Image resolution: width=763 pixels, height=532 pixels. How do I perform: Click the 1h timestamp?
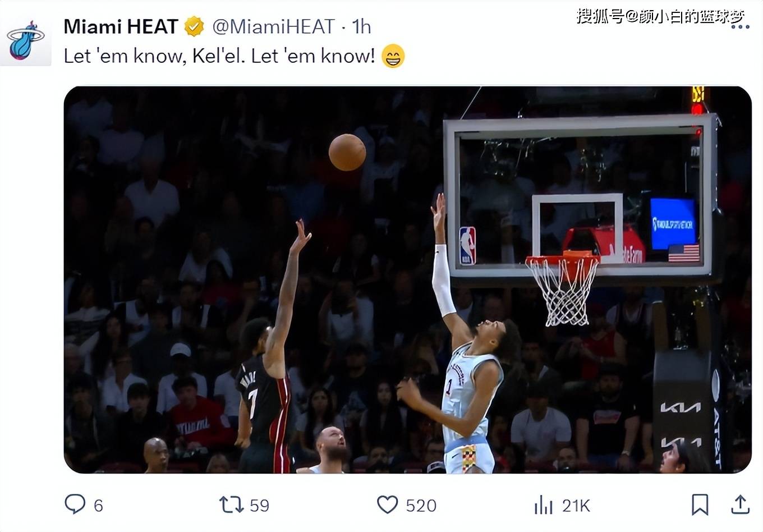[x=361, y=26]
